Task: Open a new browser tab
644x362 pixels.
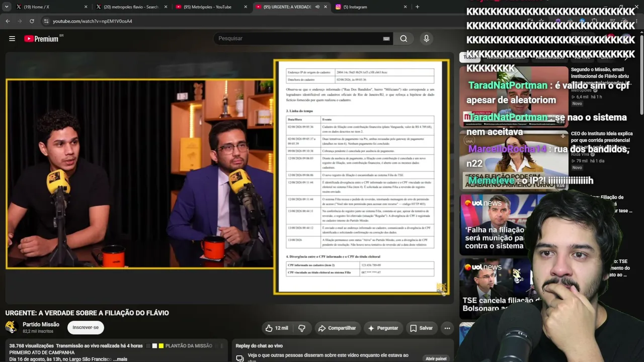Action: point(417,7)
